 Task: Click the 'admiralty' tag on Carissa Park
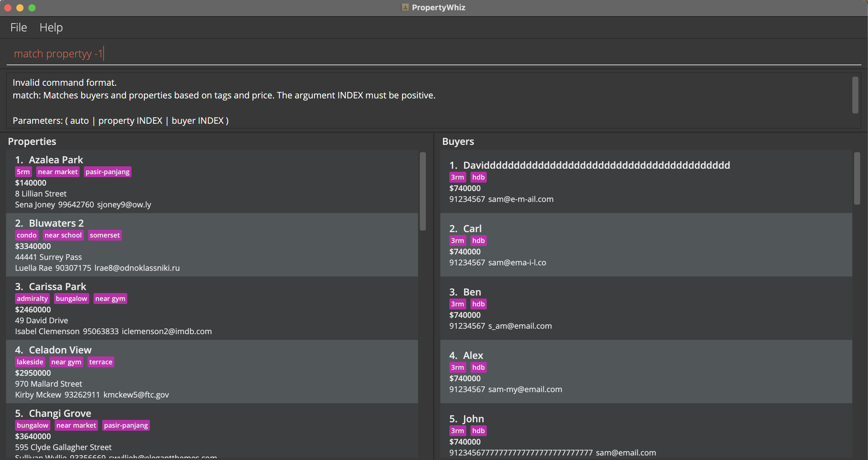pyautogui.click(x=32, y=299)
